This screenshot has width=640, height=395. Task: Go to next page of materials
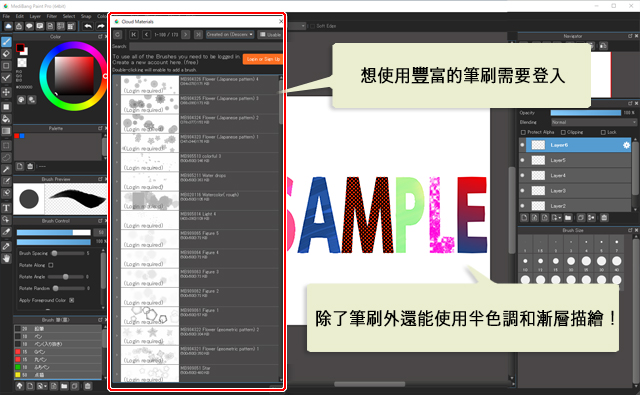(x=185, y=35)
